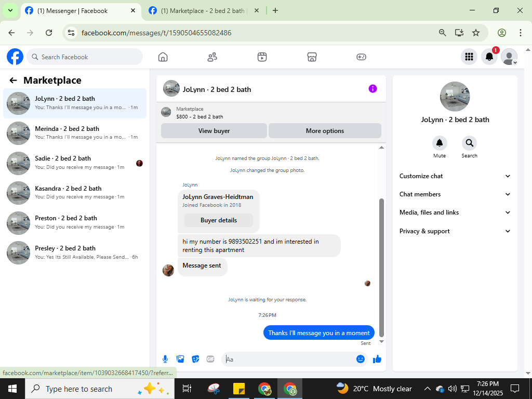Click the browser back arrow
Viewport: 532px width, 399px height.
pos(11,33)
